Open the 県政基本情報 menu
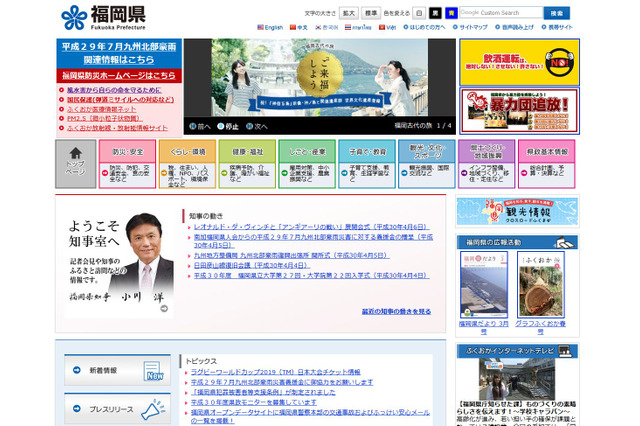The height and width of the screenshot is (426, 640). (x=547, y=152)
